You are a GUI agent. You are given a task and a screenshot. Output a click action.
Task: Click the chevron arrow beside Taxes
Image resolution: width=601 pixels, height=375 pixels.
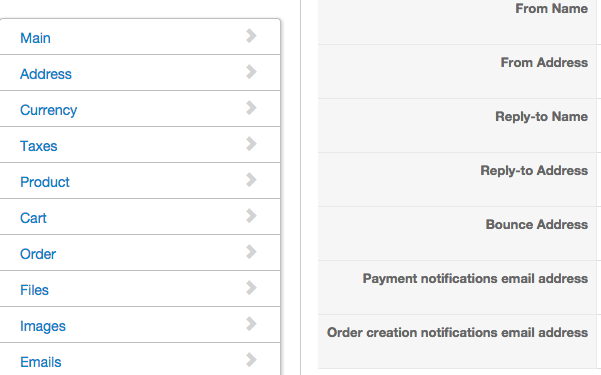pyautogui.click(x=251, y=144)
